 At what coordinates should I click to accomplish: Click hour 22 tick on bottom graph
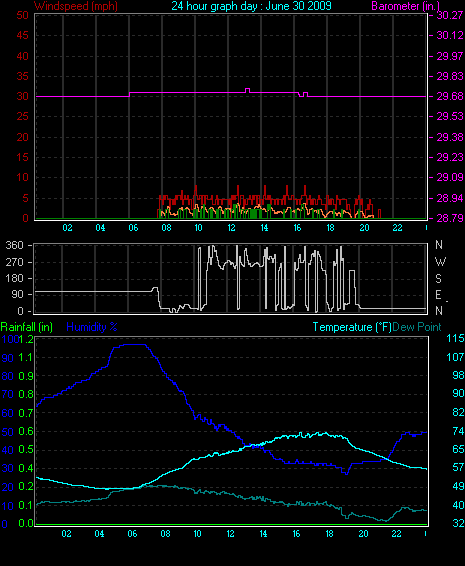[396, 534]
